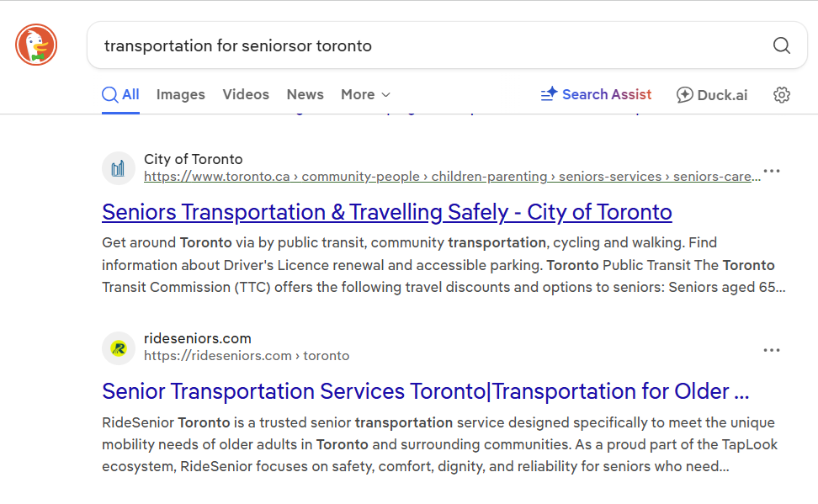Click inside the search query field

click(428, 45)
